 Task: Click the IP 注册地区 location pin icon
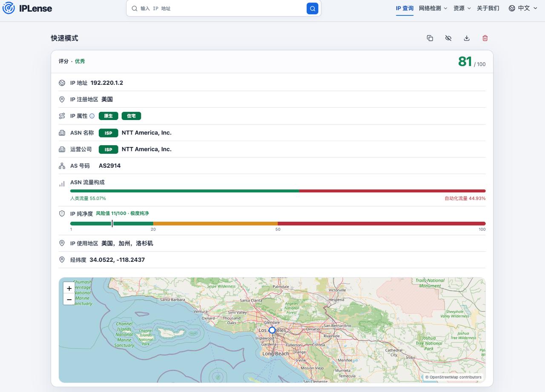(x=62, y=100)
